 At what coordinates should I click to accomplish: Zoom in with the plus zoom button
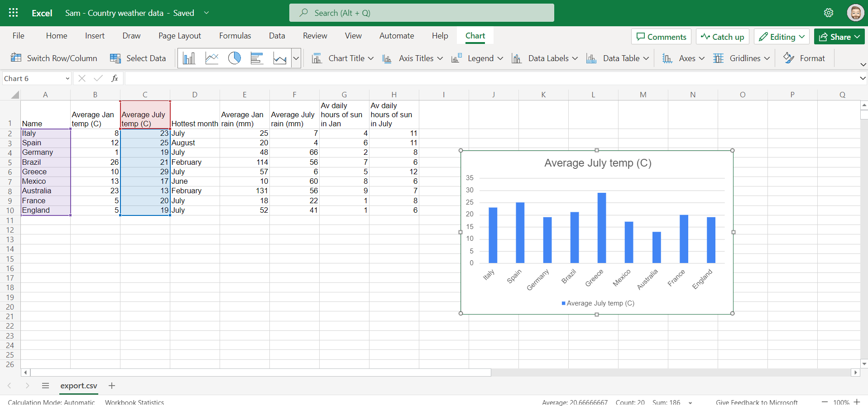(x=857, y=402)
